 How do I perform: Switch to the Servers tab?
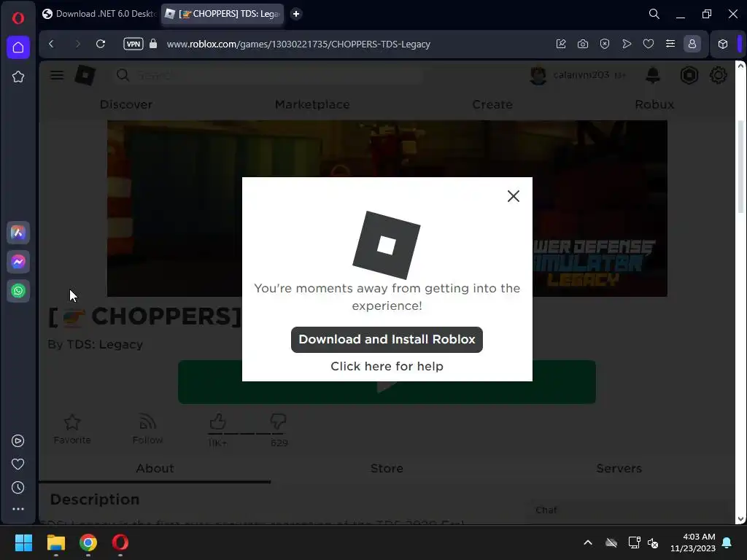[619, 469]
